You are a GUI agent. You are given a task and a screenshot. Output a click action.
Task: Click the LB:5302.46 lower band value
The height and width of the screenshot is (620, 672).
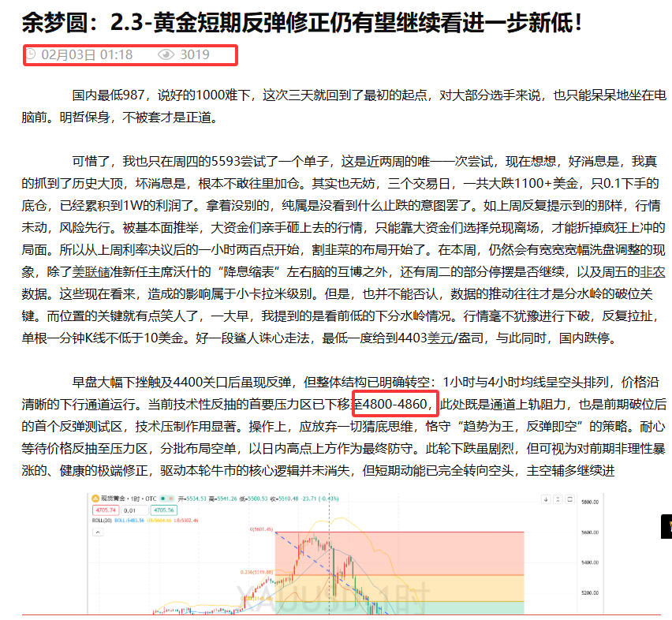(x=186, y=520)
